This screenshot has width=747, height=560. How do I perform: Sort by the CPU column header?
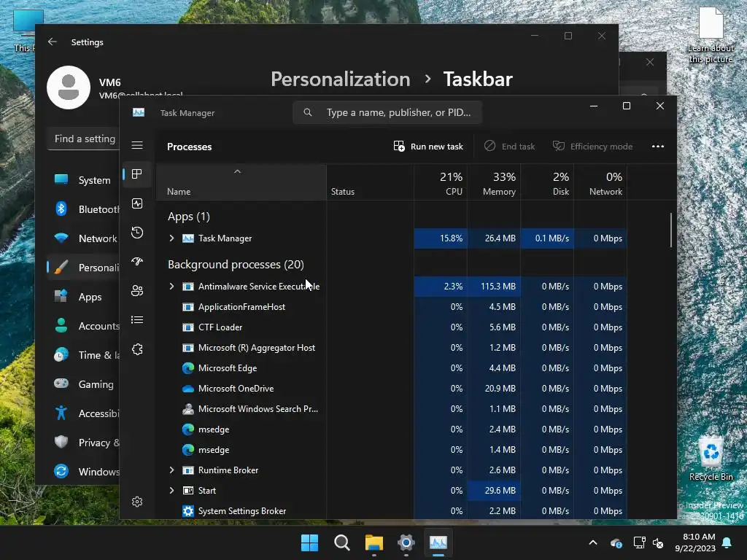(441, 183)
